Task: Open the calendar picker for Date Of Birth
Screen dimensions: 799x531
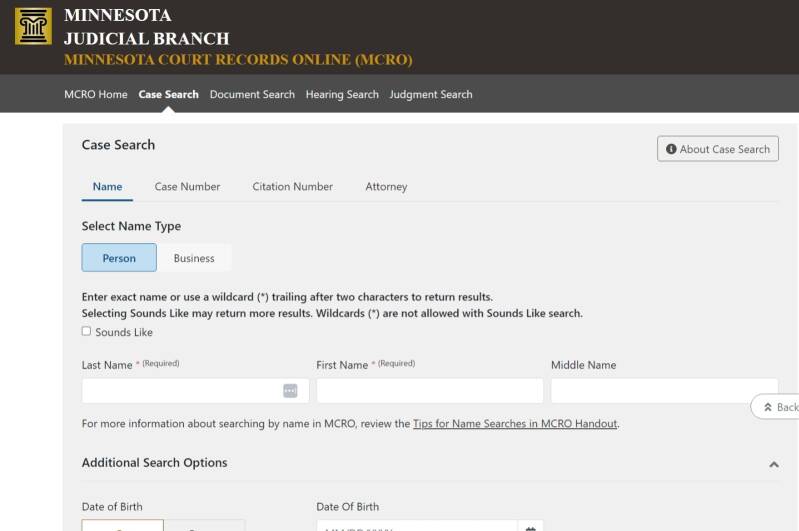Action: 530,527
